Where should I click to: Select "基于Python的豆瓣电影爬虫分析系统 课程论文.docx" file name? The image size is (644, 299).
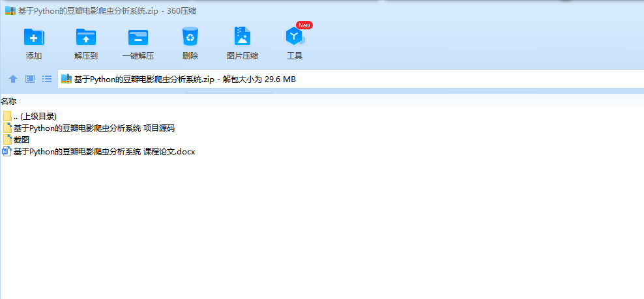point(104,152)
